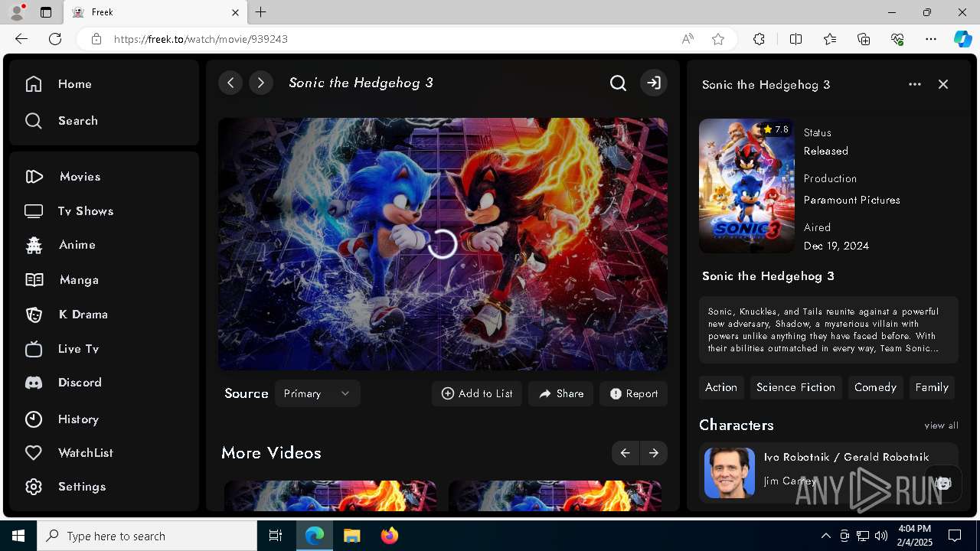980x551 pixels.
Task: Open browser Favorites list
Action: (x=830, y=39)
